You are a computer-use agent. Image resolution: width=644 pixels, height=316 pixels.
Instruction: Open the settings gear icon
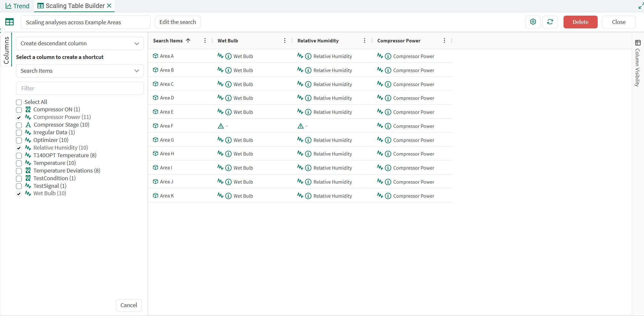pos(533,22)
